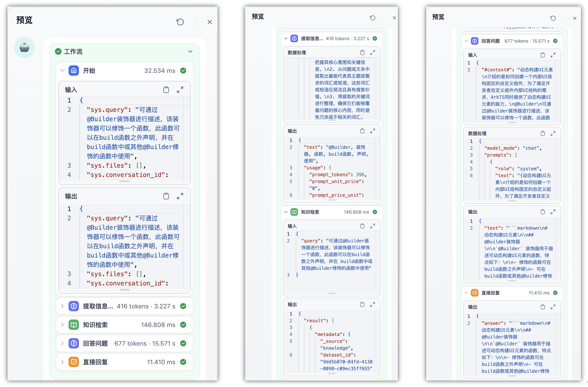Click the restart icon in the right preview panel
The height and width of the screenshot is (387, 588).
553,18
